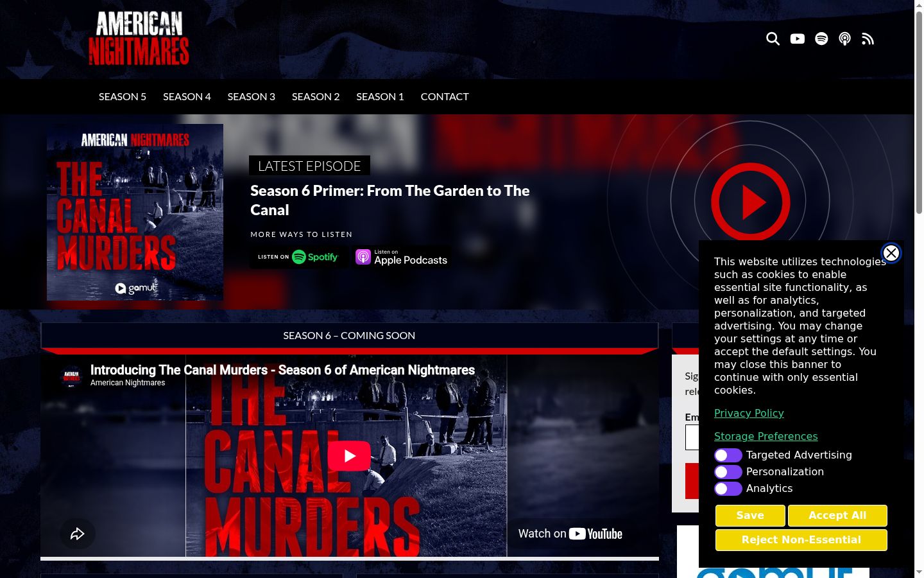924x578 pixels.
Task: Save cookie preferences
Action: point(750,516)
